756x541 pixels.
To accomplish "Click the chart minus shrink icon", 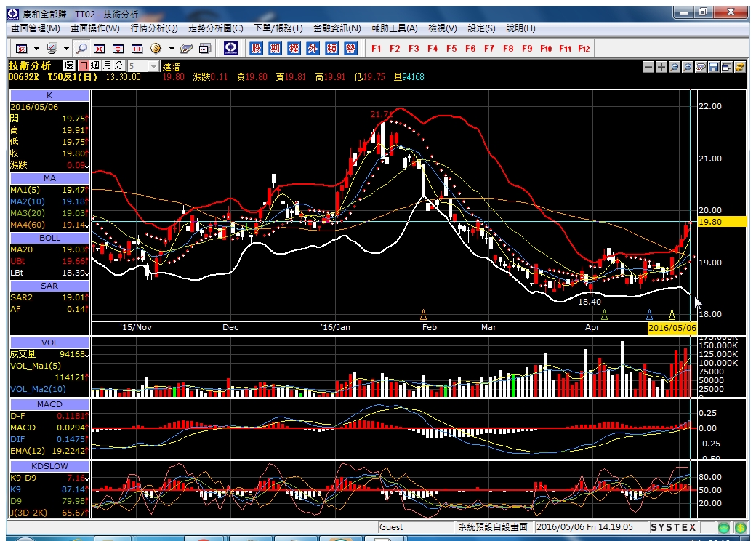I will tap(648, 67).
